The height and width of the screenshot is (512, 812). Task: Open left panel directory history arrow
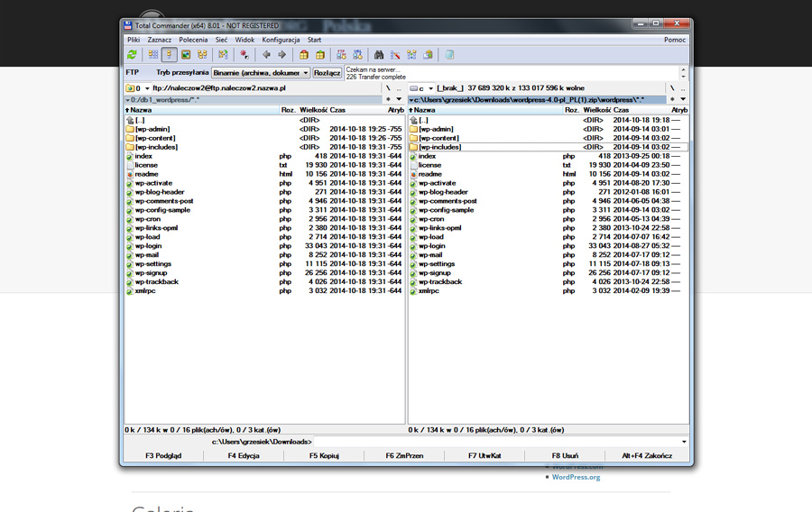399,99
